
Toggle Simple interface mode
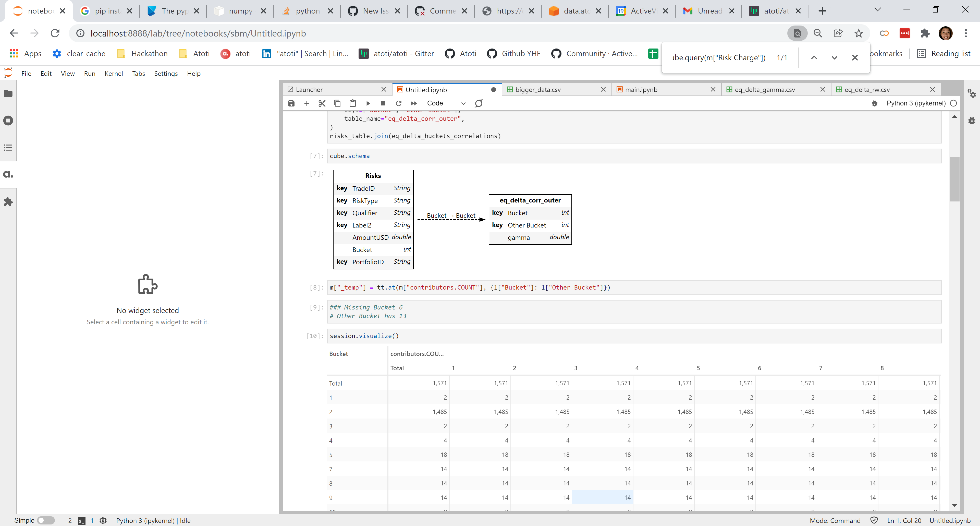coord(46,520)
